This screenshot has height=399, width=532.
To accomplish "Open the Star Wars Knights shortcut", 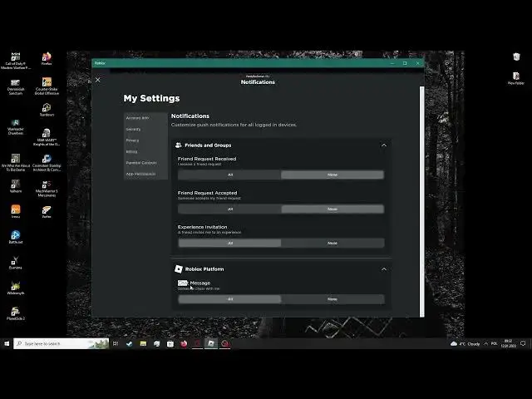I will (x=47, y=137).
